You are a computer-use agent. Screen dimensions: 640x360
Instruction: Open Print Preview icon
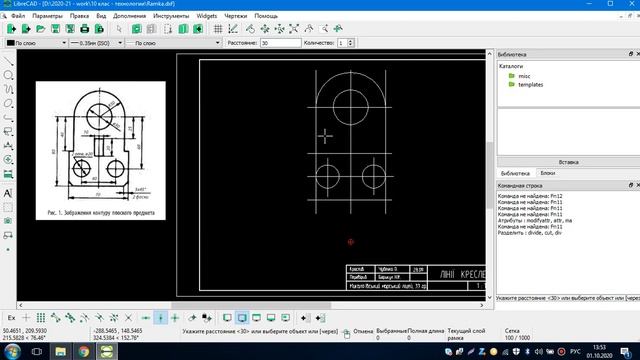click(99, 29)
